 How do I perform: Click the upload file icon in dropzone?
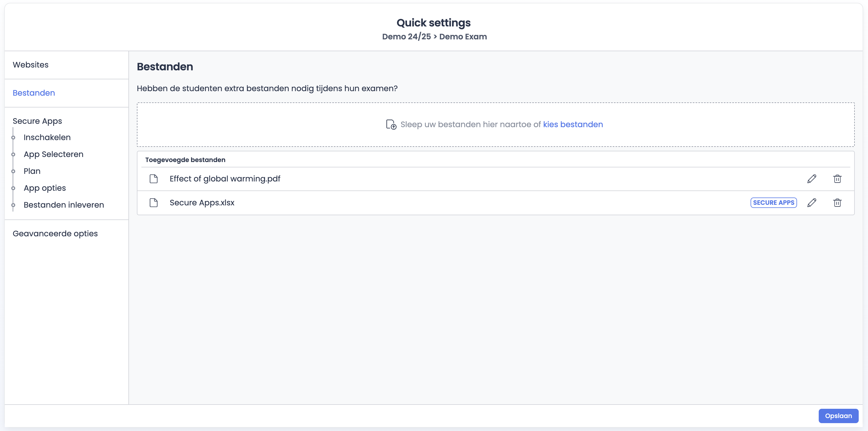pyautogui.click(x=391, y=125)
